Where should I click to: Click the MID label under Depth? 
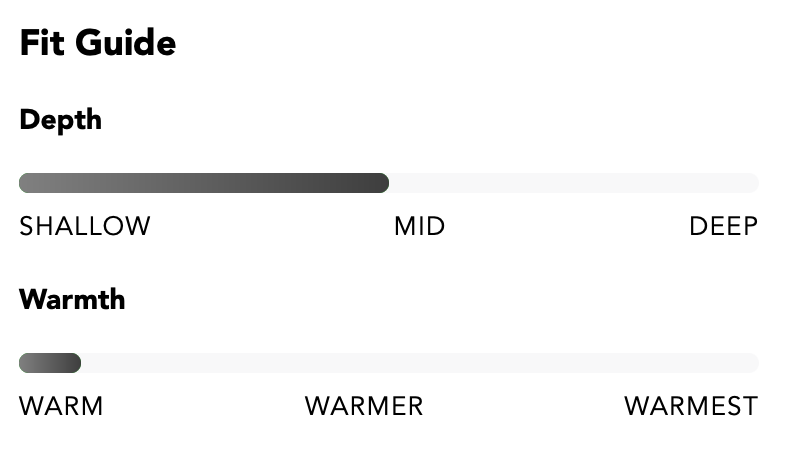pos(420,226)
